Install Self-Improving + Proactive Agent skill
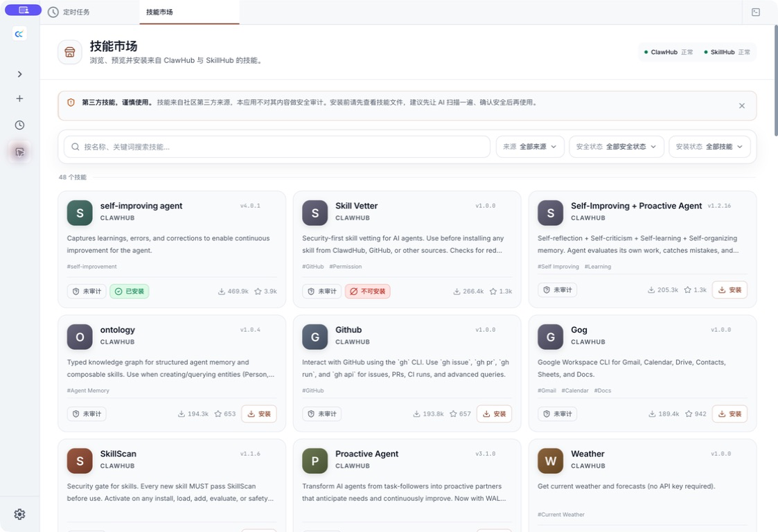The image size is (778, 532). 730,290
